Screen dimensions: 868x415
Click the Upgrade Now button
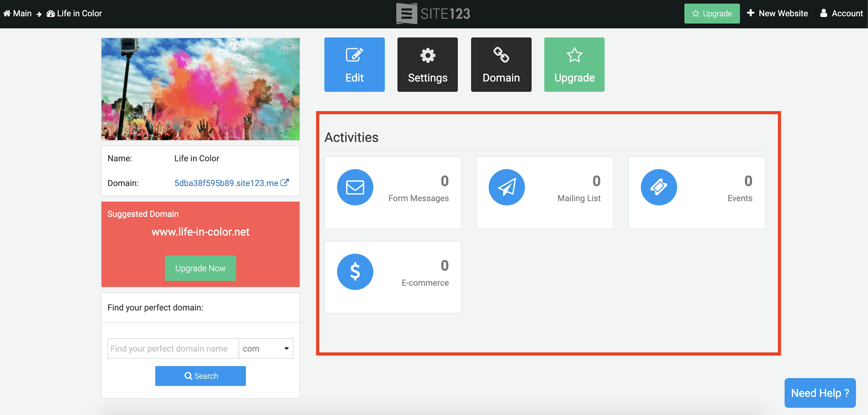click(x=200, y=268)
